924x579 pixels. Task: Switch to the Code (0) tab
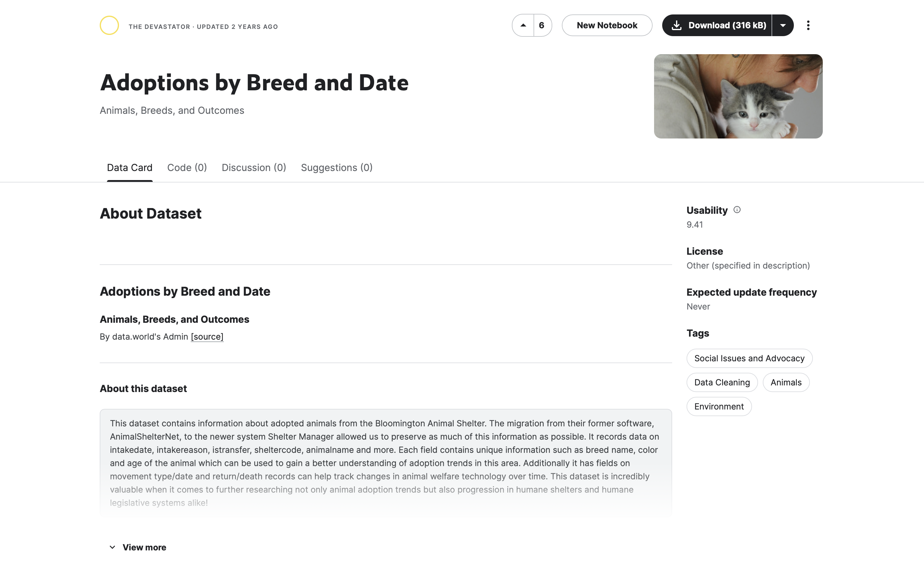tap(187, 168)
